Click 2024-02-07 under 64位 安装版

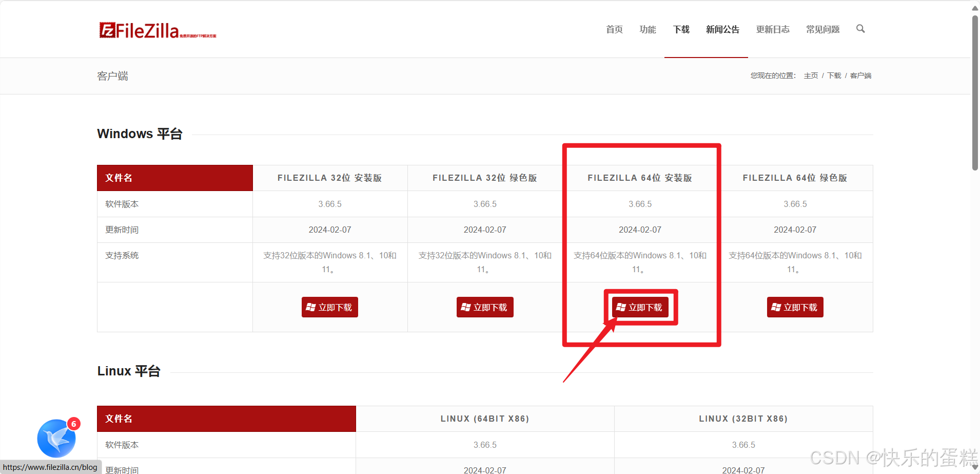pos(640,230)
